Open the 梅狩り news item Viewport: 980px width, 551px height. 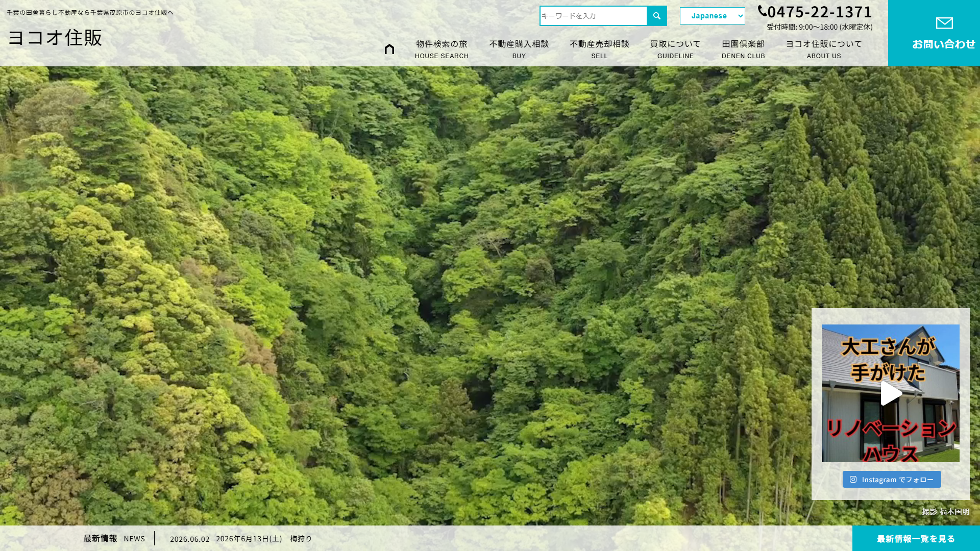(264, 539)
